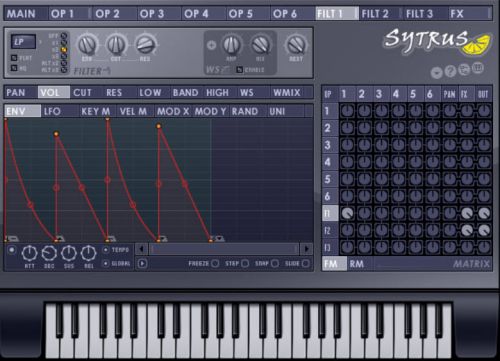Select the highlighted x2 filter slope option
This screenshot has width=500, height=361.
pos(64,50)
